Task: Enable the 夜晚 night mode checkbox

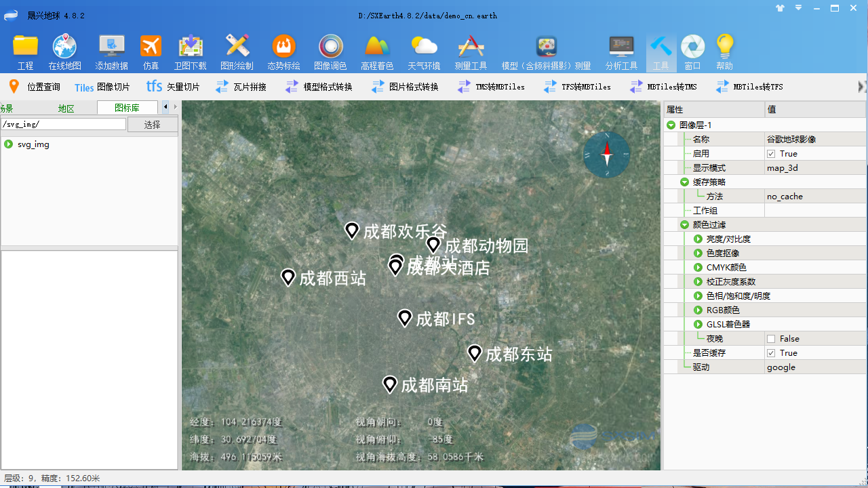Action: pyautogui.click(x=771, y=338)
